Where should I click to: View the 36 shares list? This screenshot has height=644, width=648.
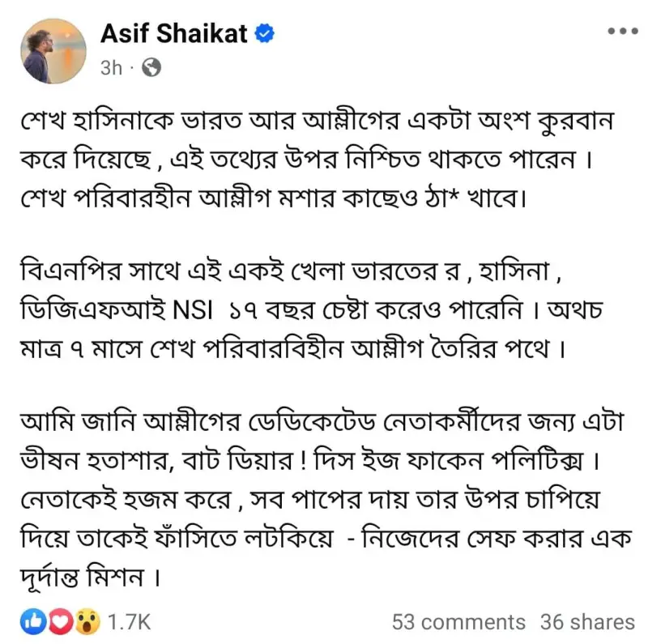587,621
